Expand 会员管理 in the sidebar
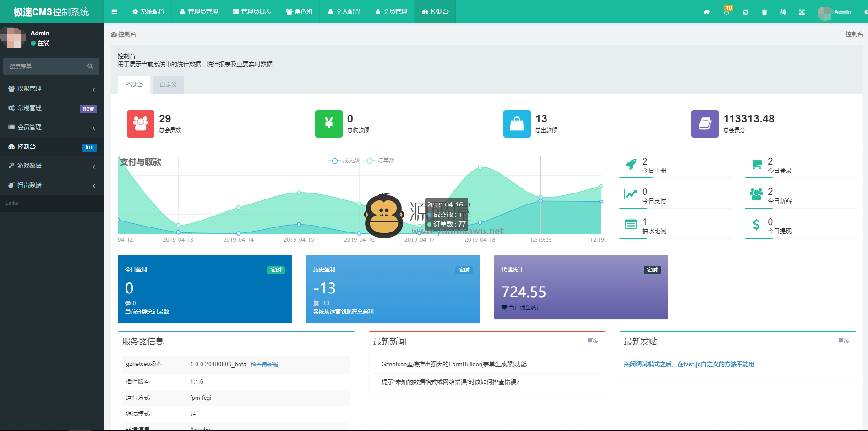The height and width of the screenshot is (431, 868). pyautogui.click(x=52, y=127)
